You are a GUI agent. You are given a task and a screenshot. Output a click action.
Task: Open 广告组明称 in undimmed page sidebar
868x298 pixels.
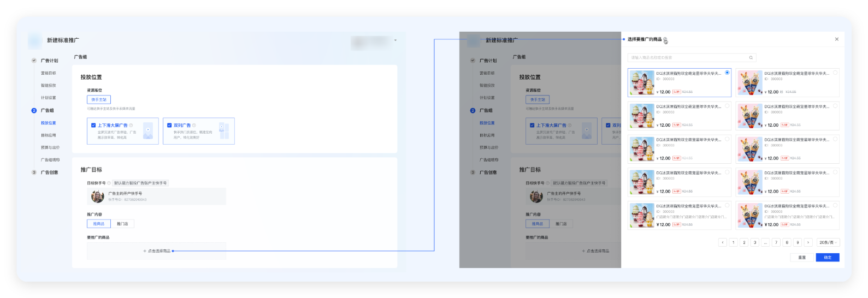50,160
